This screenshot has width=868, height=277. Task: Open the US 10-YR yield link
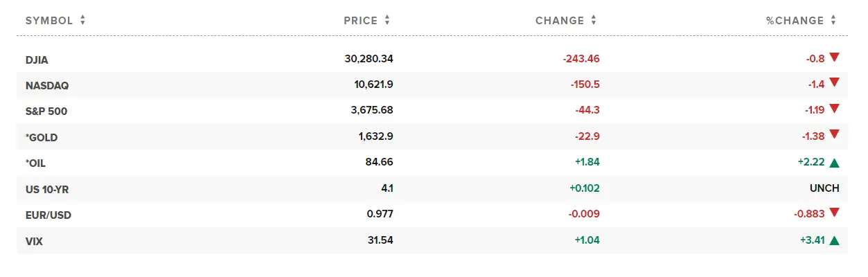[48, 189]
